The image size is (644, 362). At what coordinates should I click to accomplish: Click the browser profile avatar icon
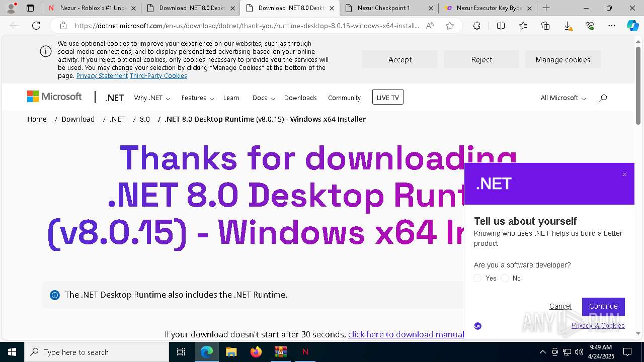point(11,8)
